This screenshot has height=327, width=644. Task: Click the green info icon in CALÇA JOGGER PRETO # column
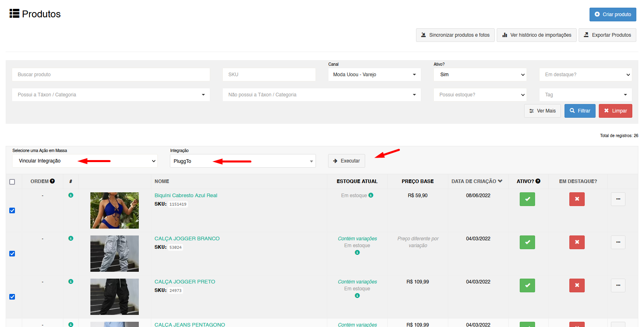click(x=71, y=281)
